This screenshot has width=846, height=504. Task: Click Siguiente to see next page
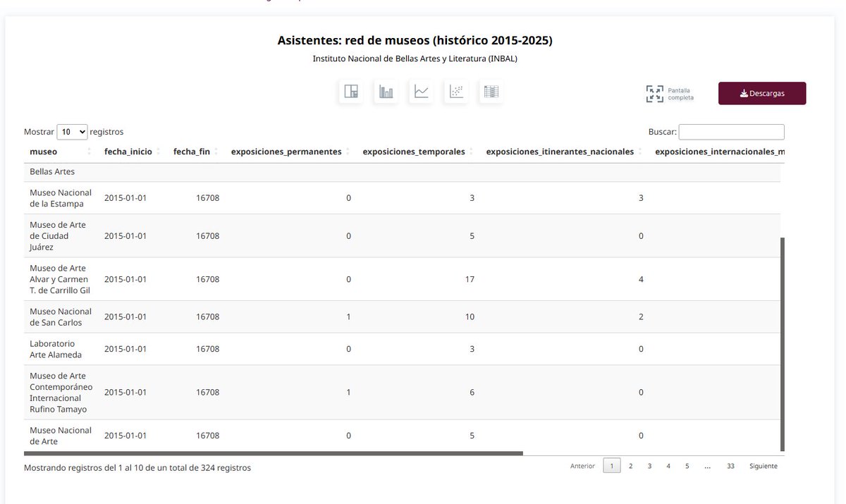click(x=764, y=466)
